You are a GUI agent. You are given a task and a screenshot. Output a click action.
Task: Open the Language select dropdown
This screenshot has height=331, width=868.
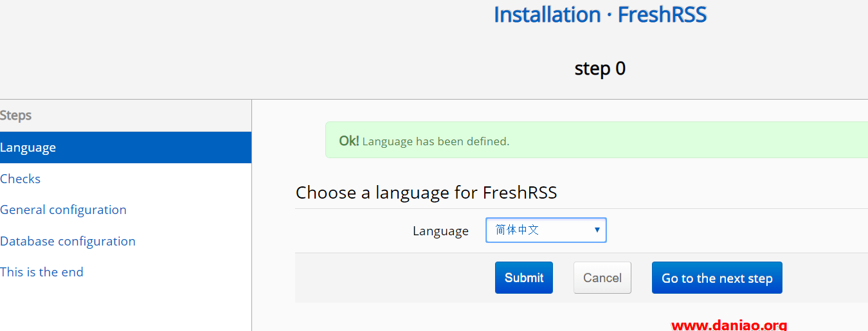click(545, 230)
